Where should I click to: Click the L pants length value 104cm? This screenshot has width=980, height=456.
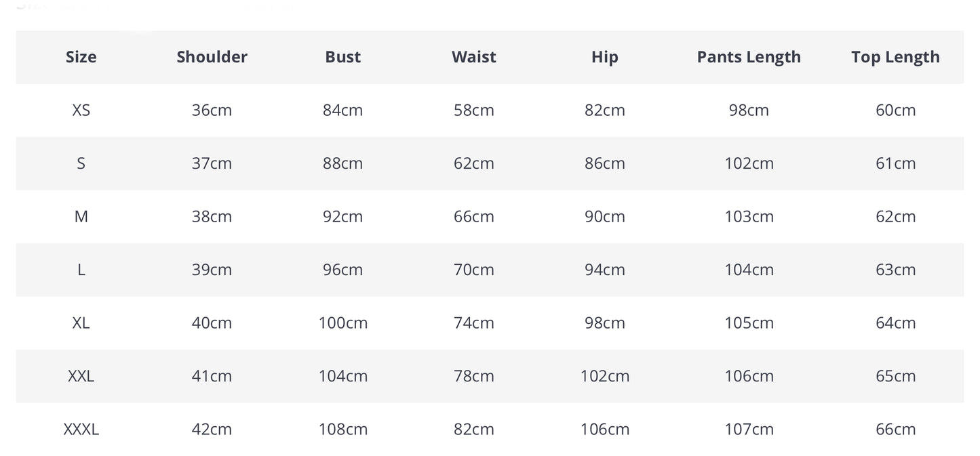749,270
